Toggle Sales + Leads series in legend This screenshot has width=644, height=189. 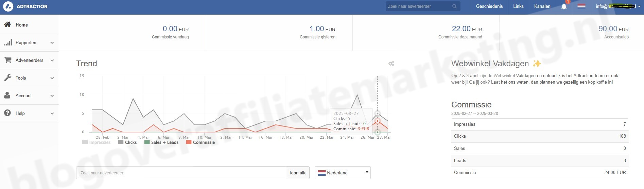click(161, 142)
